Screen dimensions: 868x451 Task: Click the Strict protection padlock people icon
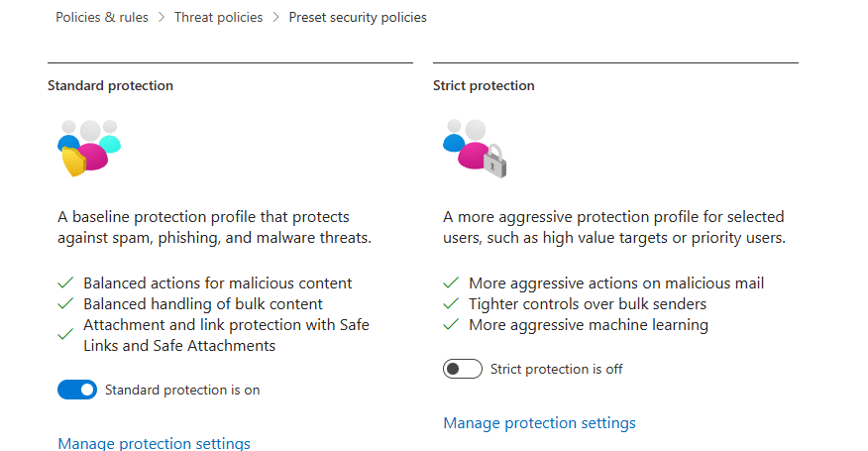click(x=474, y=148)
